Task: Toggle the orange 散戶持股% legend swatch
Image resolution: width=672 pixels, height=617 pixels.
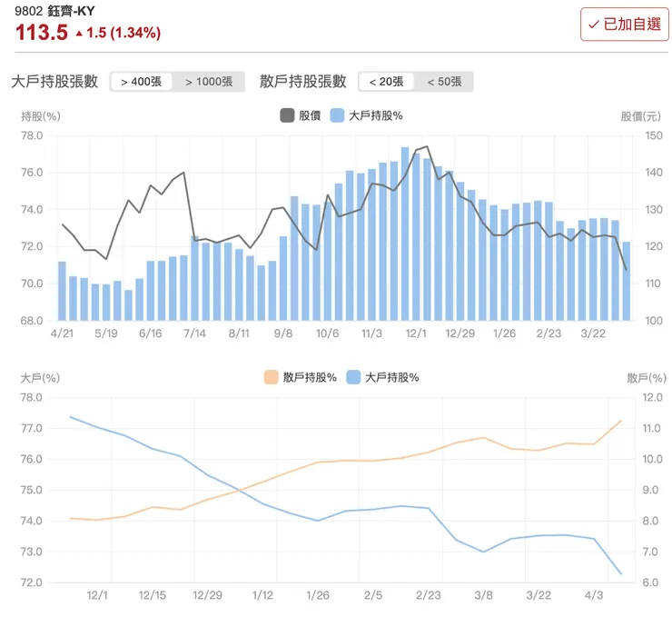Action: coord(272,377)
